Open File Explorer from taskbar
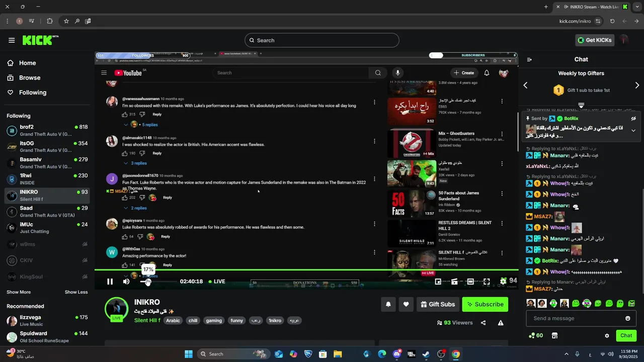The image size is (644, 362). [338, 354]
